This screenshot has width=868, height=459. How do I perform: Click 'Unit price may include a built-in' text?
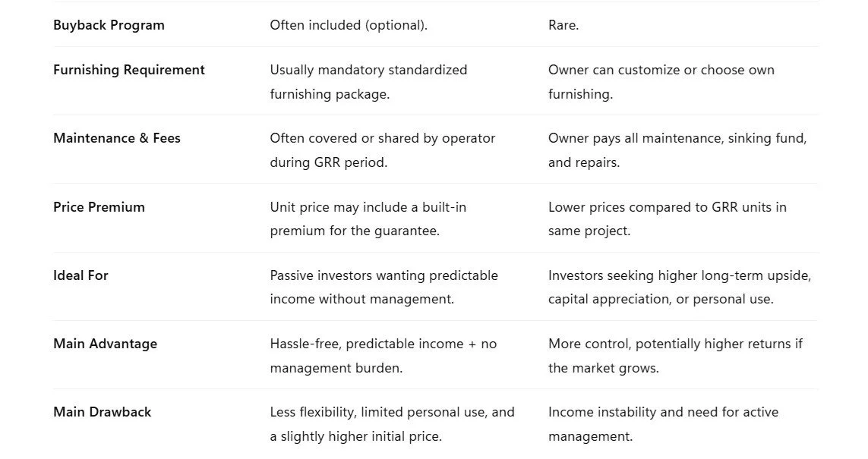[x=368, y=207]
